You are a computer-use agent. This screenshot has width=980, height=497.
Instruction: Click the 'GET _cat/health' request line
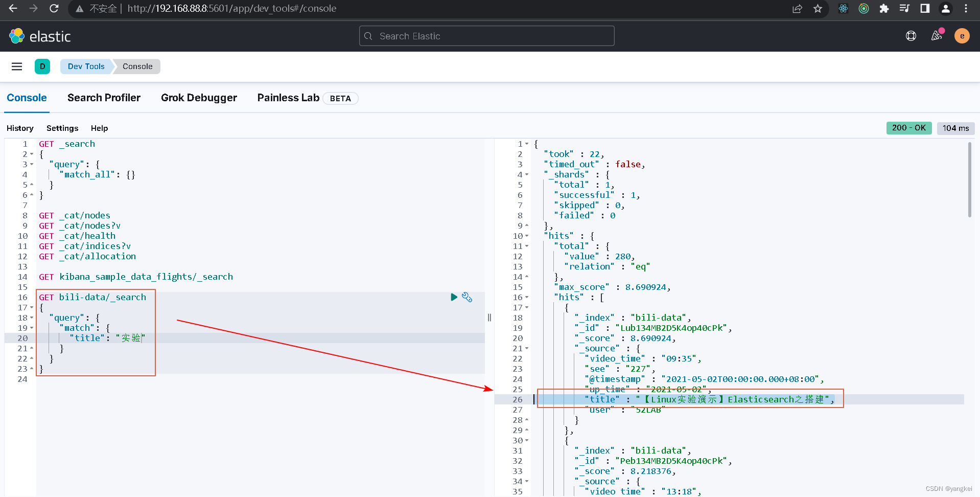pos(77,236)
